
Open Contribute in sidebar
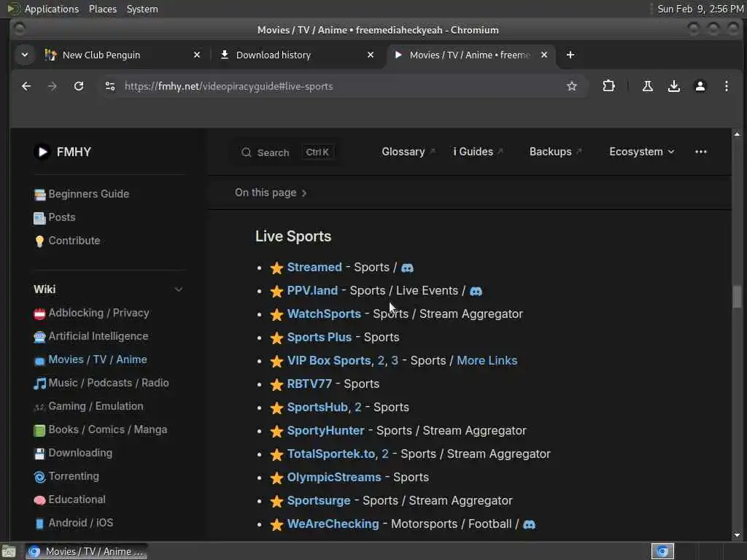[67, 241]
